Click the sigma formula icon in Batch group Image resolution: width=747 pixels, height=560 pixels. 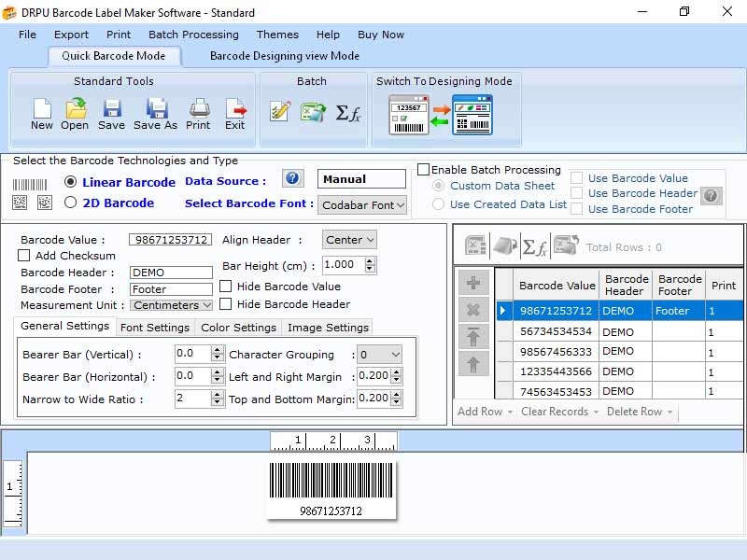point(347,113)
